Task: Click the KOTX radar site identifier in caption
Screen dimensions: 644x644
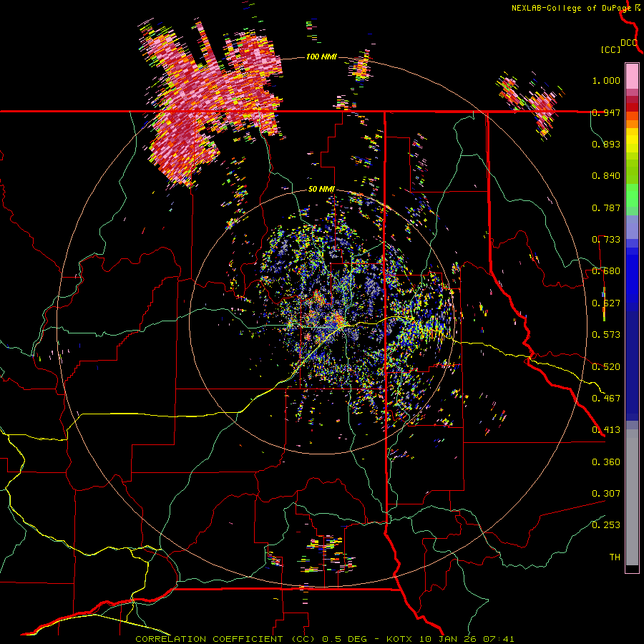Action: (399, 639)
